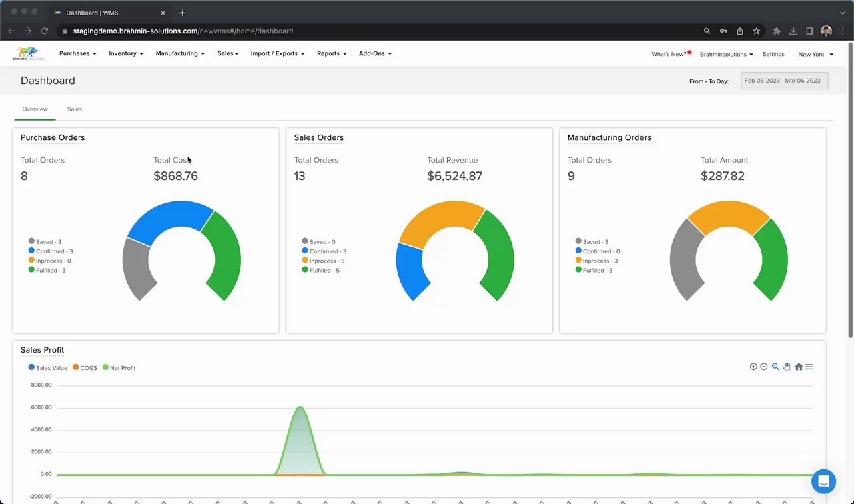854x504 pixels.
Task: Select the chart selection zoom magnifier
Action: pos(775,367)
